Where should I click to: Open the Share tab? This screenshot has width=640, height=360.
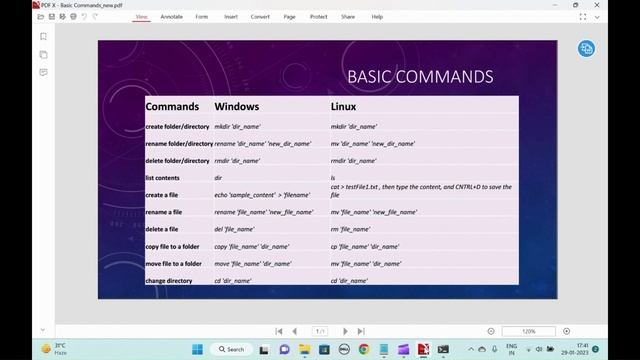click(x=348, y=17)
